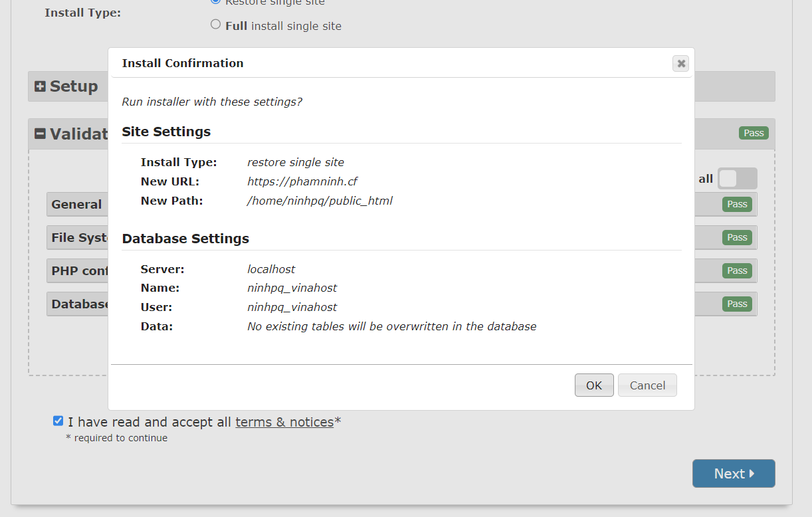Click the Pass badge in PHP config row

(x=736, y=270)
